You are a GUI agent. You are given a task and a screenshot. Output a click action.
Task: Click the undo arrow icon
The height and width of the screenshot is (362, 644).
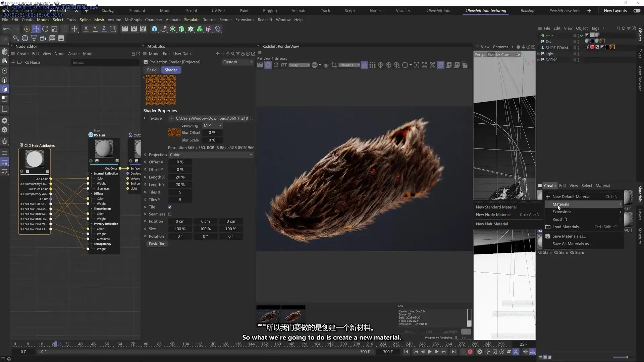pos(6,29)
